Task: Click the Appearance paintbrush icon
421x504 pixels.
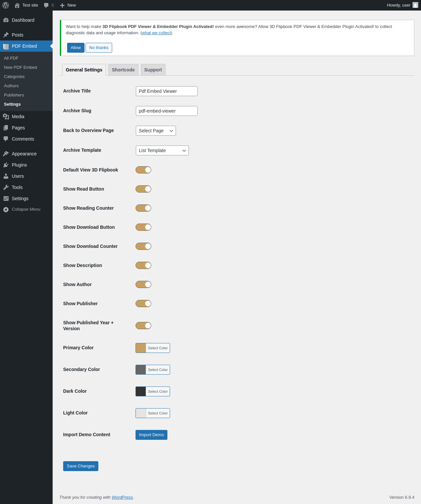Action: (x=6, y=154)
